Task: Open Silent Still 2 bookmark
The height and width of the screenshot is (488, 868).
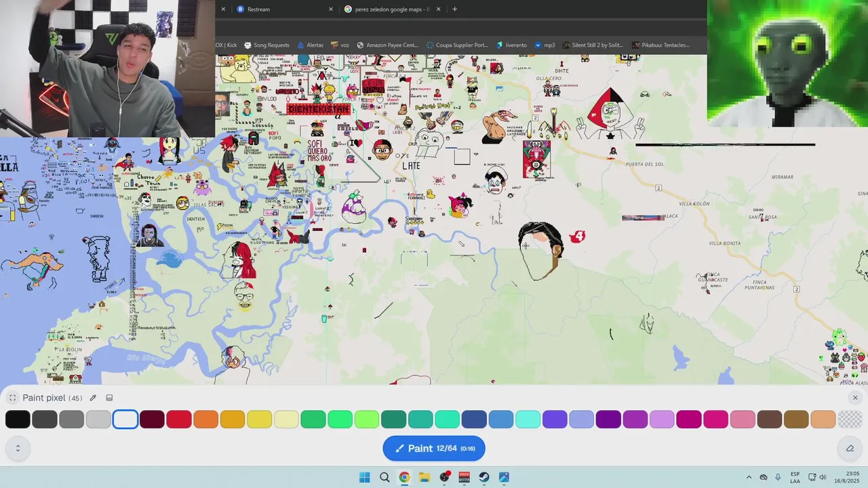Action: click(592, 45)
